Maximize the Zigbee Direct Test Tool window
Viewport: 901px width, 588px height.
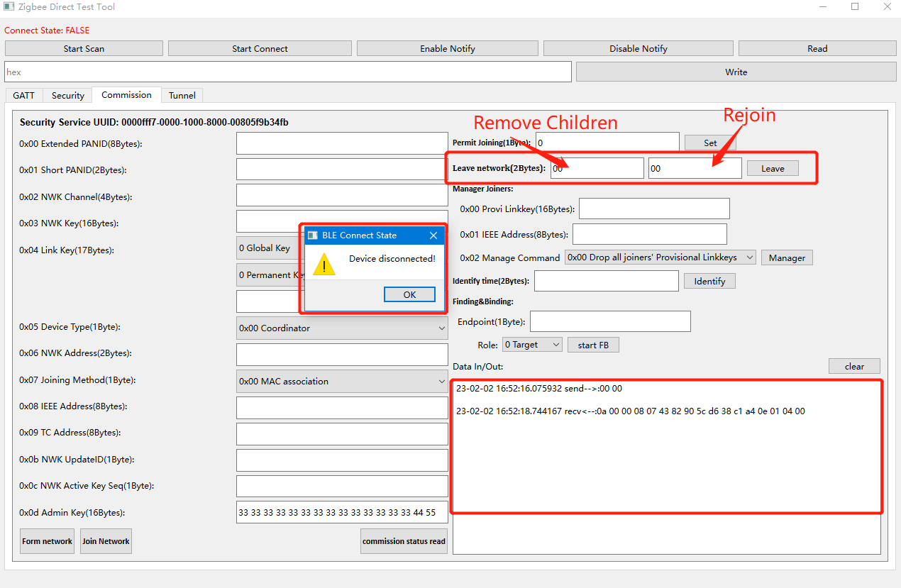[x=855, y=6]
